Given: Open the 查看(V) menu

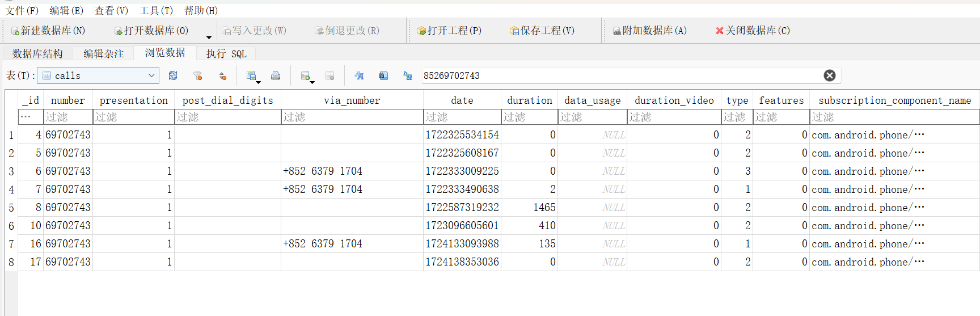Looking at the screenshot, I should (x=112, y=10).
